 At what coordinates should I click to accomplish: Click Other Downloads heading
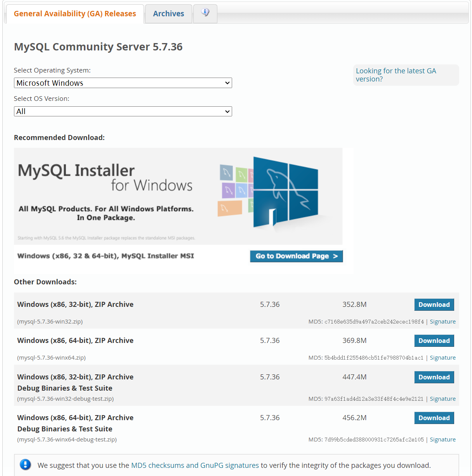(45, 282)
